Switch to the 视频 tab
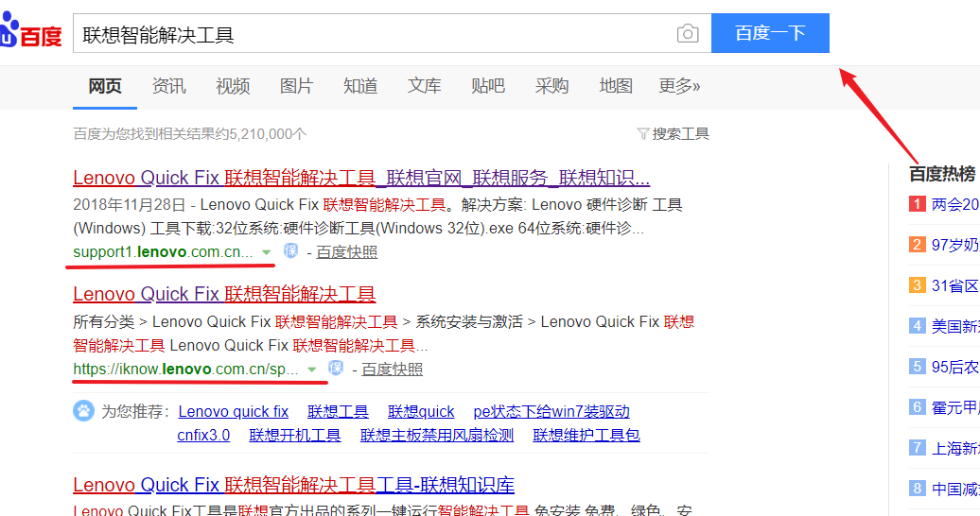This screenshot has width=980, height=516. 233,86
